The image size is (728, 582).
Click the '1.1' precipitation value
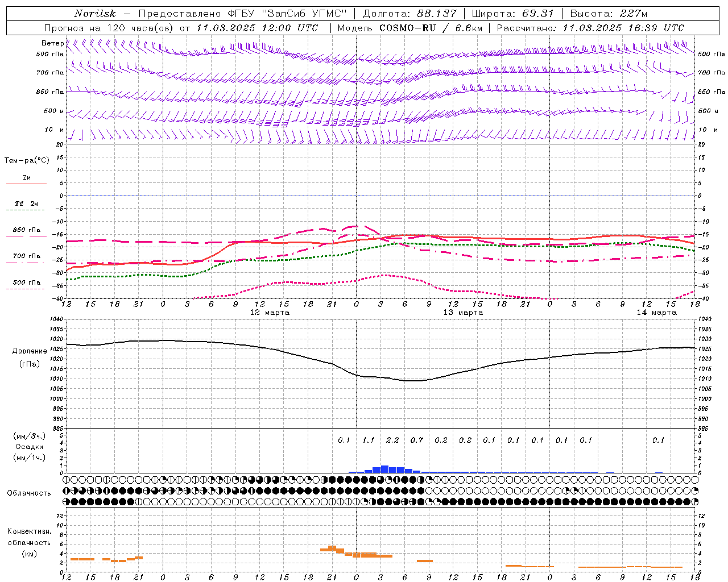point(369,440)
